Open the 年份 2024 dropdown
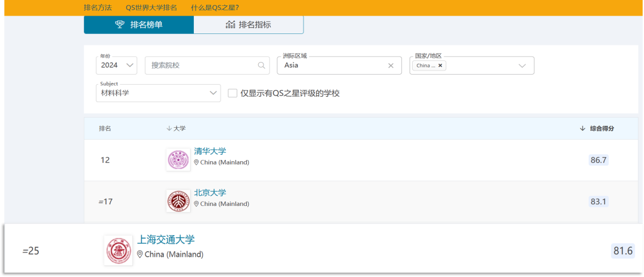The image size is (644, 277). click(117, 65)
